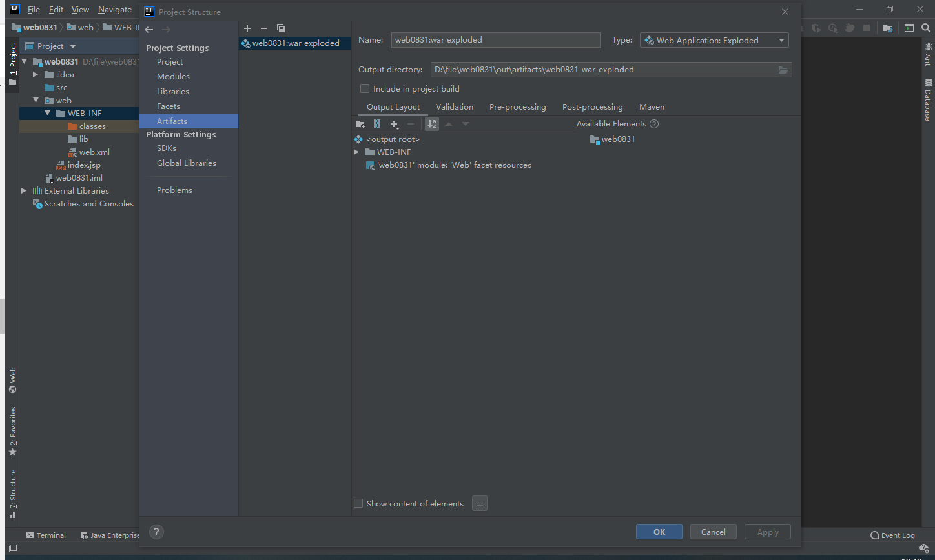Toggle tool window bars in bottom-left corner

[12, 548]
